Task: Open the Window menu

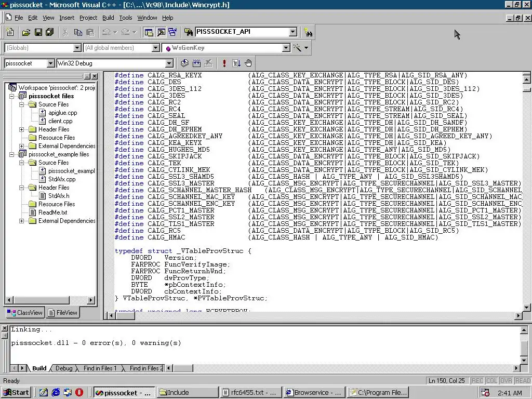Action: (147, 18)
